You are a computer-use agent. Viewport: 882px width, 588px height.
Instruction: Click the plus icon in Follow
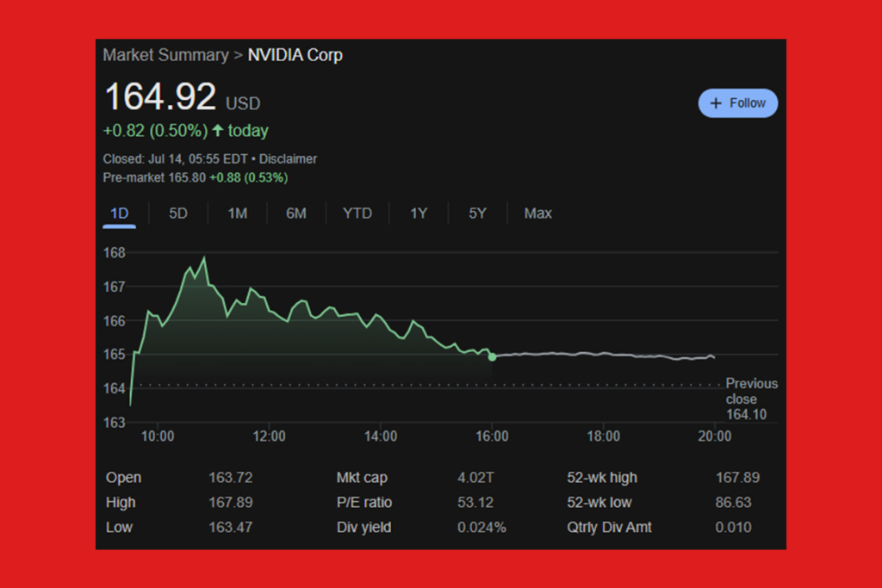point(715,103)
